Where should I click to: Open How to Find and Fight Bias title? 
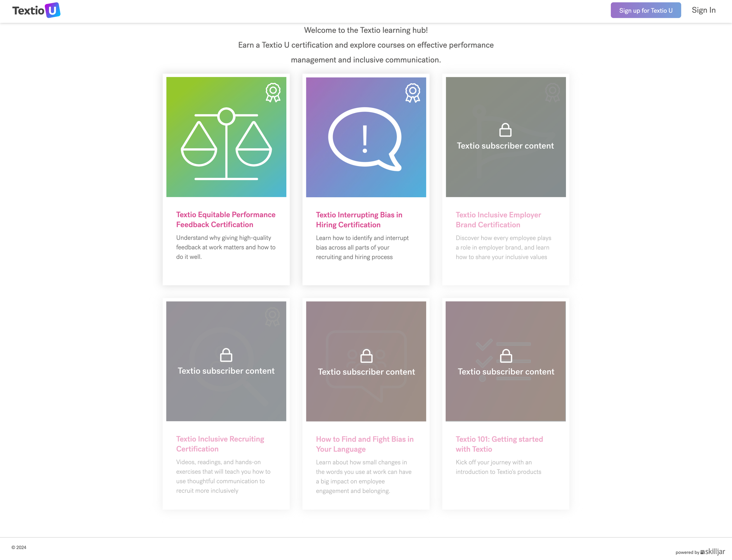tap(365, 444)
